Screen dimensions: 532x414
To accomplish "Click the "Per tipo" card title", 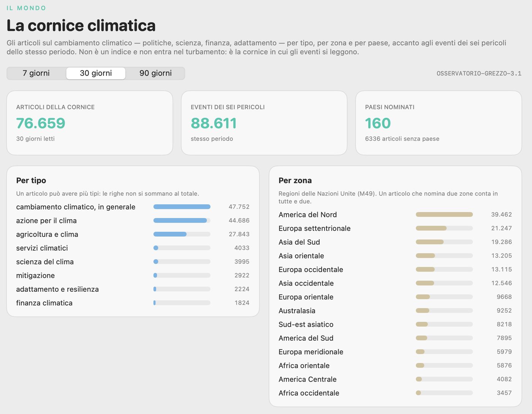I will point(31,180).
